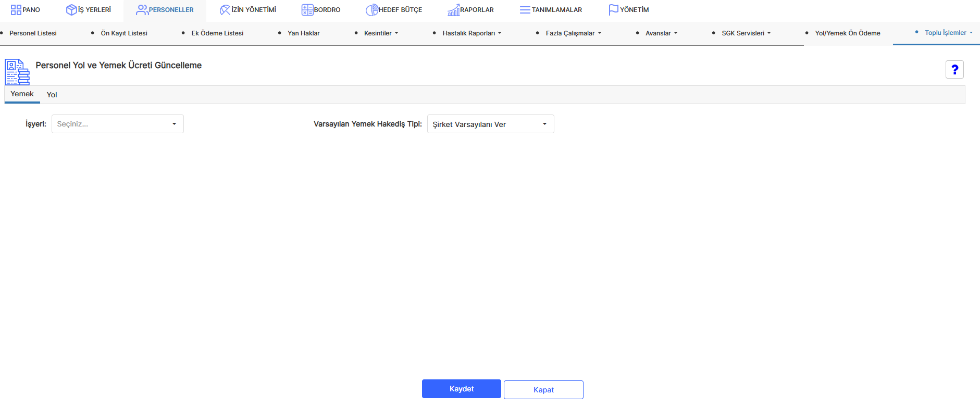
Task: Open the PANO dashboard icon
Action: 16,10
